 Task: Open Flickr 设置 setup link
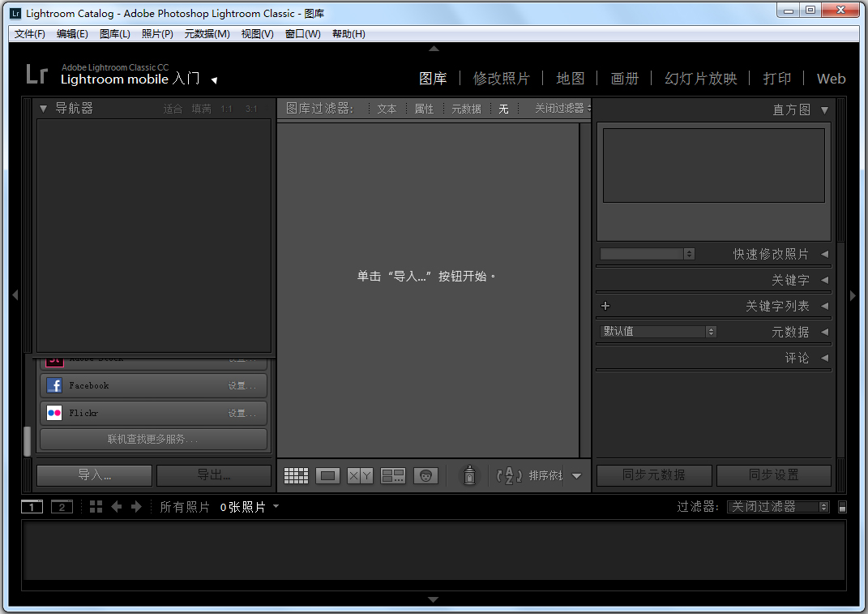(x=242, y=414)
